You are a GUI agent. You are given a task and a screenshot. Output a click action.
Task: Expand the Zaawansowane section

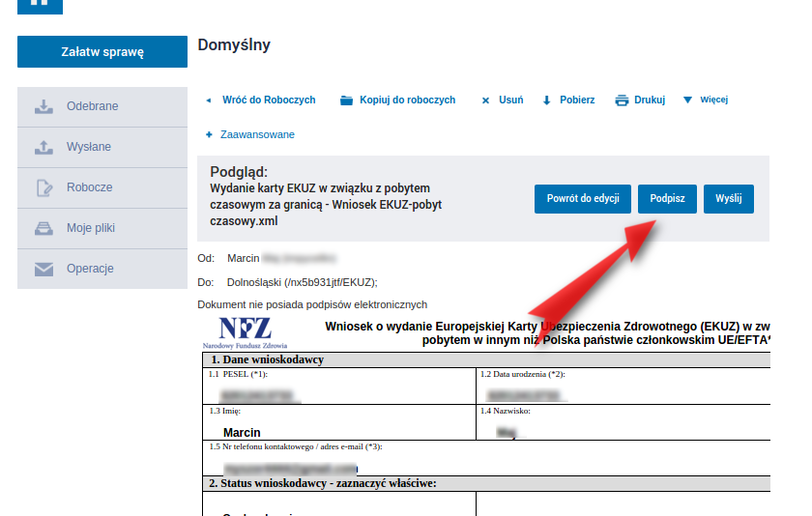(257, 134)
